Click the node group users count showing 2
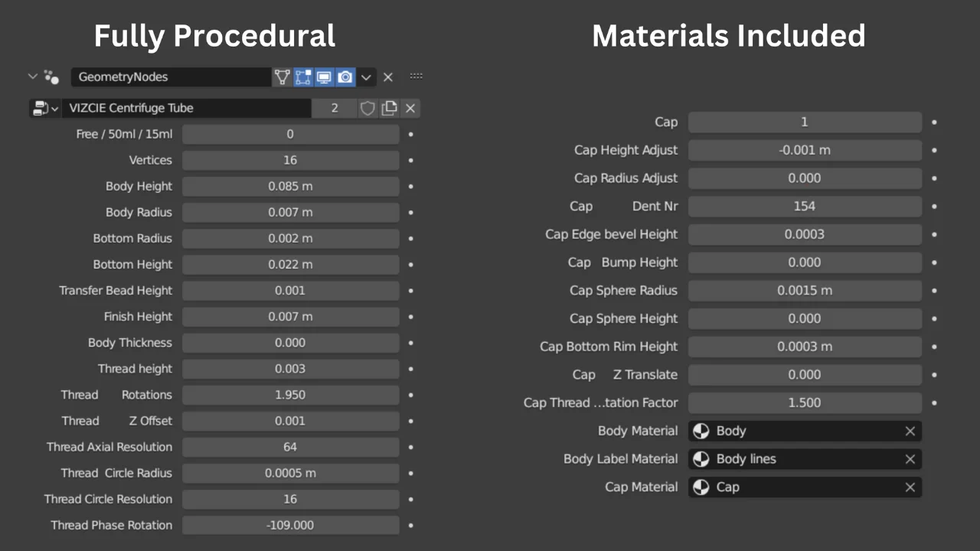 (x=335, y=108)
